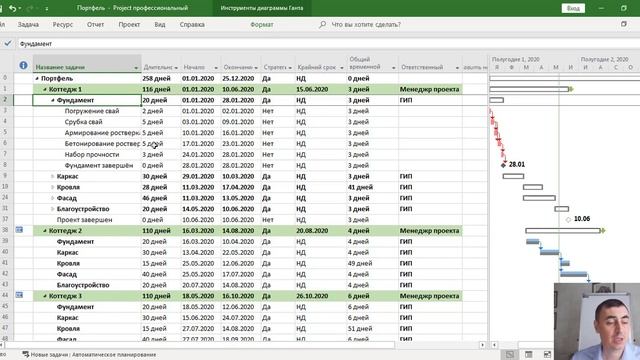Screen dimensions: 640x360
Task: Click the new tasks scheduling mode icon
Action: click(26, 354)
